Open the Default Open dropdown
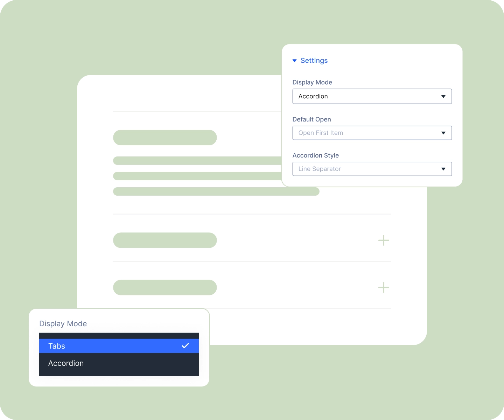Screen dimensions: 504x420 click(x=372, y=133)
